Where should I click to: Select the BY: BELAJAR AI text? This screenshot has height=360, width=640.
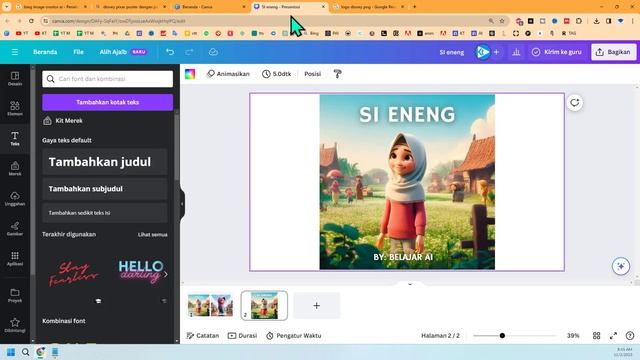[403, 257]
